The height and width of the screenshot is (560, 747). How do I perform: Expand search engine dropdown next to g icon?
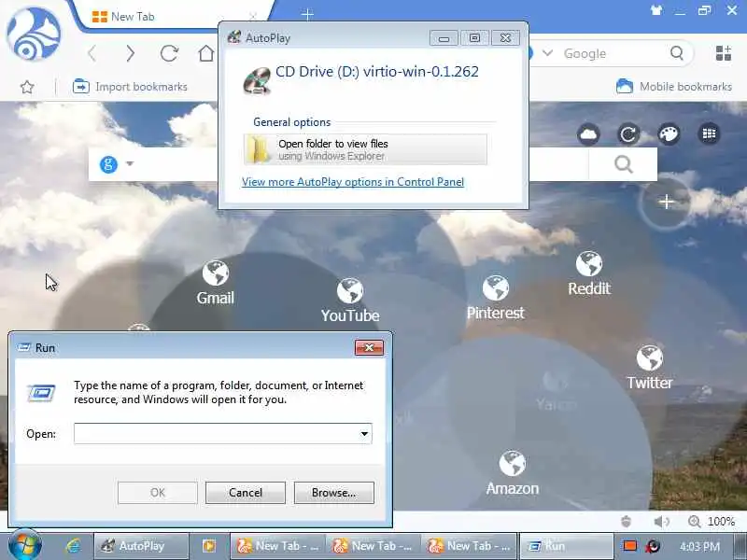(130, 163)
